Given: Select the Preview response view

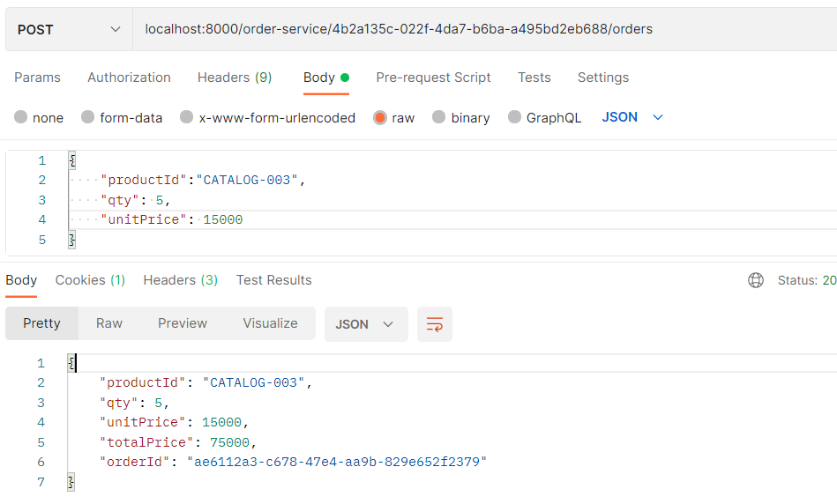Looking at the screenshot, I should (183, 323).
